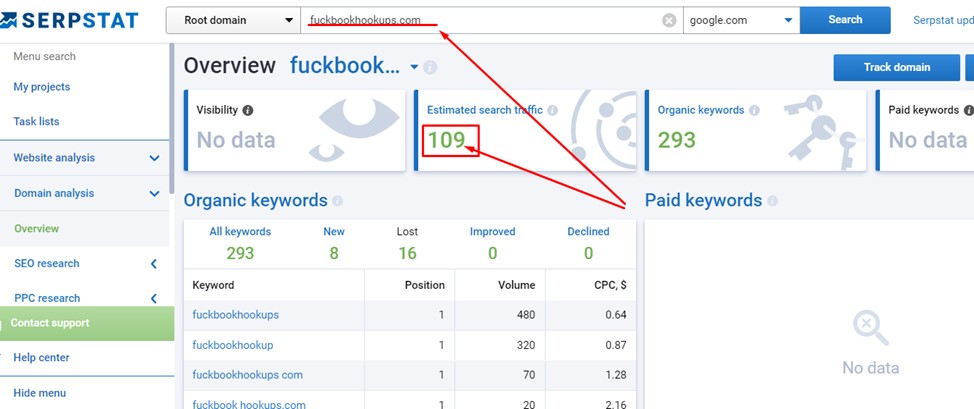Click the Paid keywords card info icon
The width and height of the screenshot is (974, 409).
pyautogui.click(x=968, y=110)
